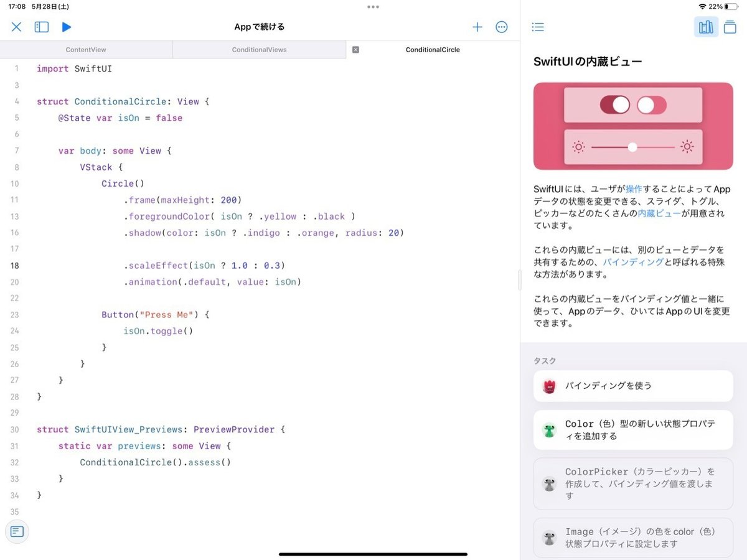Tap the App で続ける title
Viewport: 747px width, 560px height.
[260, 27]
